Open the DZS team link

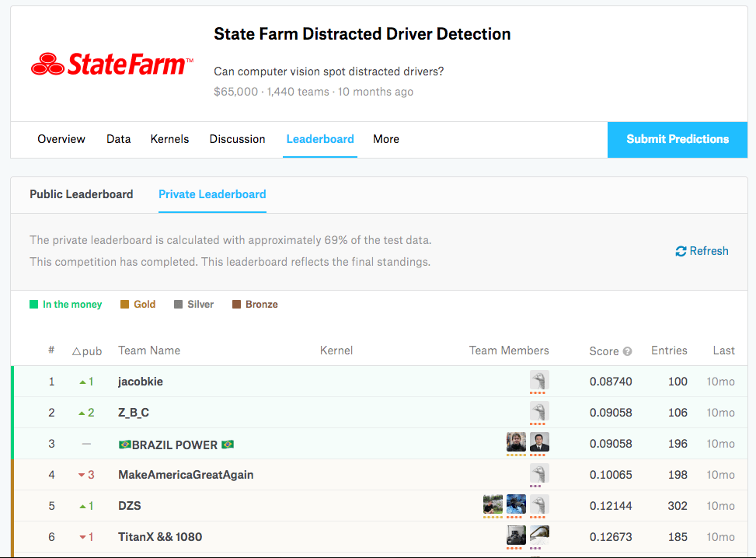tap(130, 506)
